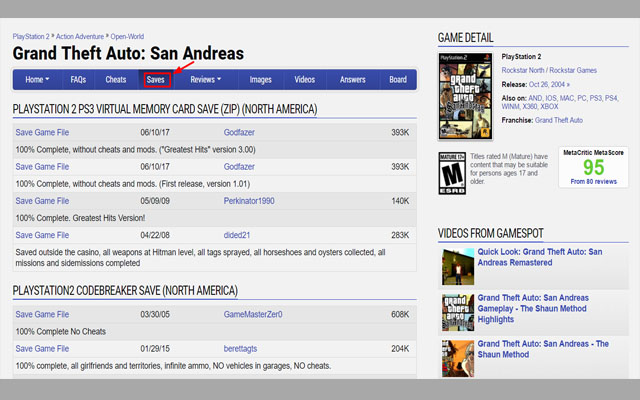
Task: Open user profile Perkinator1990
Action: [252, 201]
